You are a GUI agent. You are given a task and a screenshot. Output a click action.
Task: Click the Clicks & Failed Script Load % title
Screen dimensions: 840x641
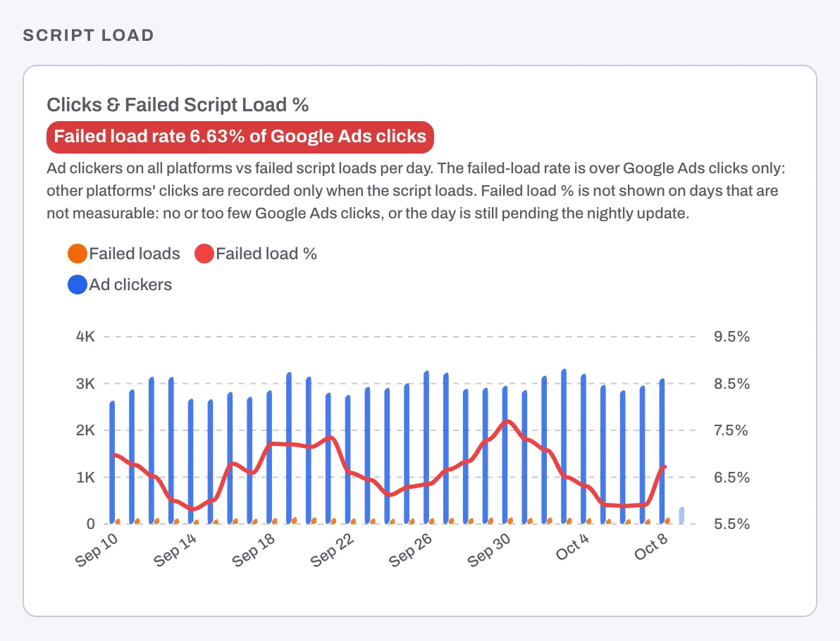178,105
